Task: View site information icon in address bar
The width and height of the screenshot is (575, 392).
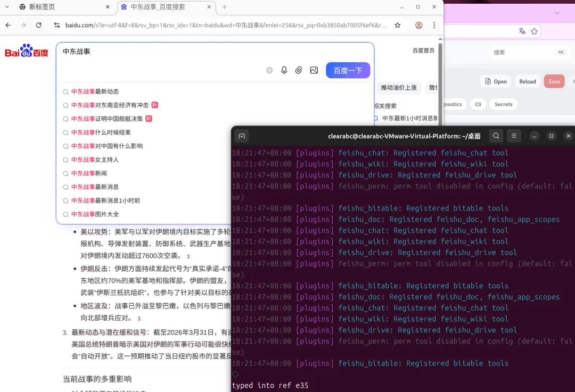Action: tap(57, 26)
